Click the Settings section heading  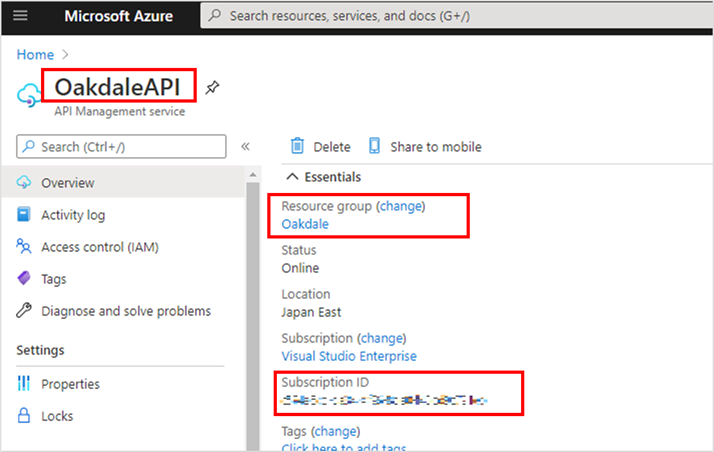click(40, 350)
